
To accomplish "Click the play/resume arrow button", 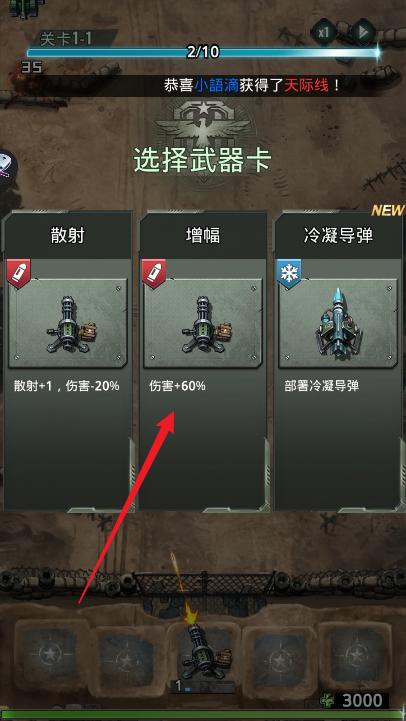I will [x=362, y=33].
